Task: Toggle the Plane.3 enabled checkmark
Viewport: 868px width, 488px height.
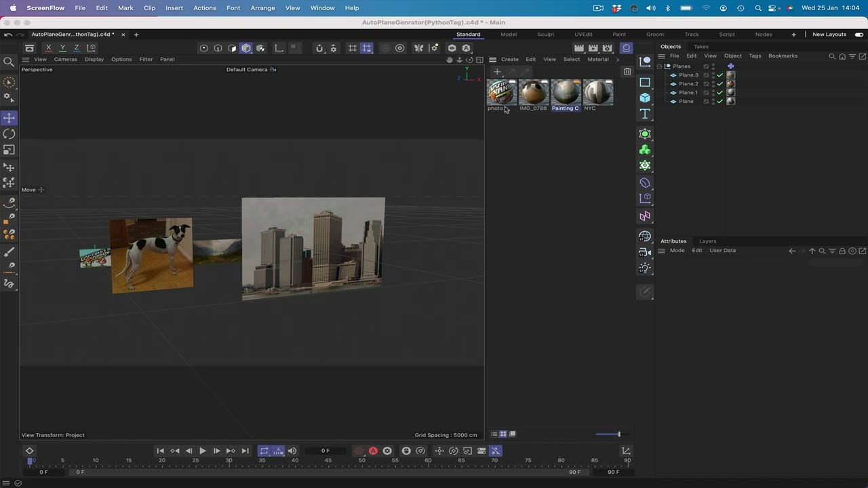Action: pos(720,75)
